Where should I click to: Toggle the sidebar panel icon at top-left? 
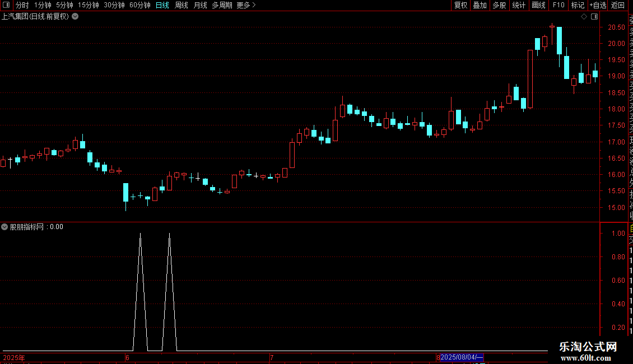[x=6, y=5]
